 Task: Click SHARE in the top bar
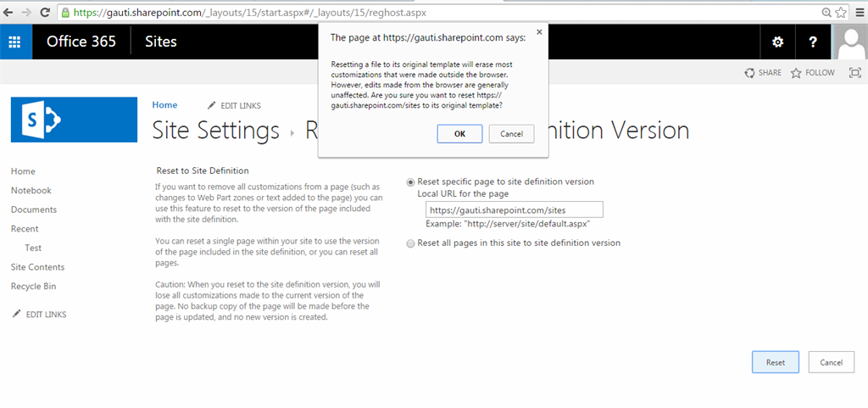point(763,72)
